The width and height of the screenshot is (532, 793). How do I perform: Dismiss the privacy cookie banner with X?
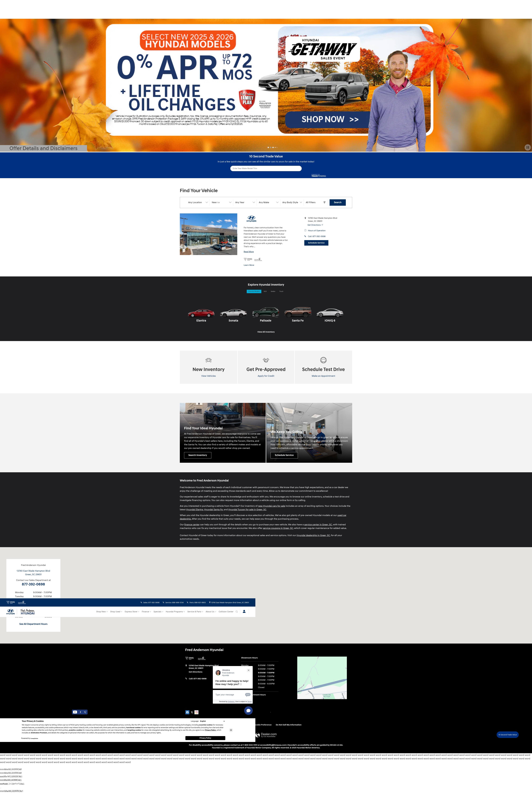pyautogui.click(x=231, y=730)
